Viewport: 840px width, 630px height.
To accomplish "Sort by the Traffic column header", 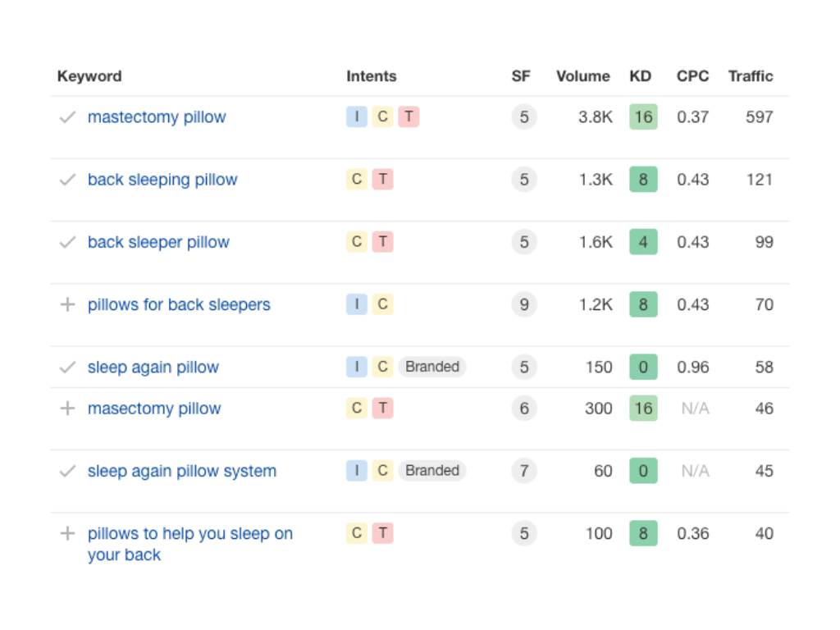I will coord(751,76).
